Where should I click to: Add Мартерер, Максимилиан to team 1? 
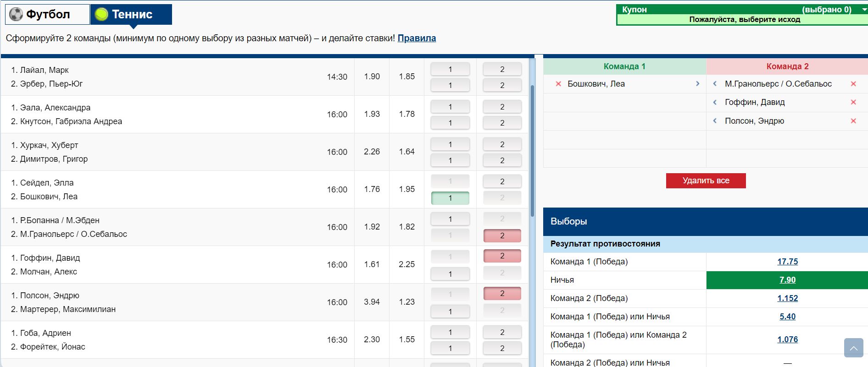[x=450, y=312]
